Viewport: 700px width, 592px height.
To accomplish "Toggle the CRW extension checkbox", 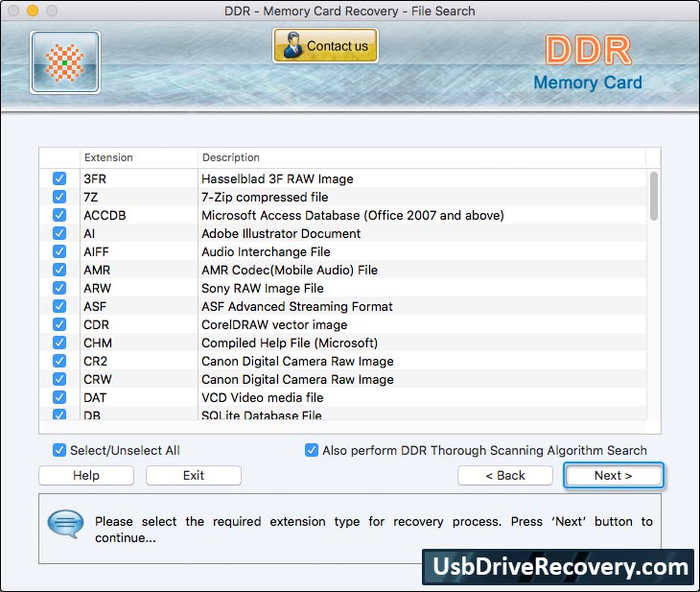I will pyautogui.click(x=59, y=379).
